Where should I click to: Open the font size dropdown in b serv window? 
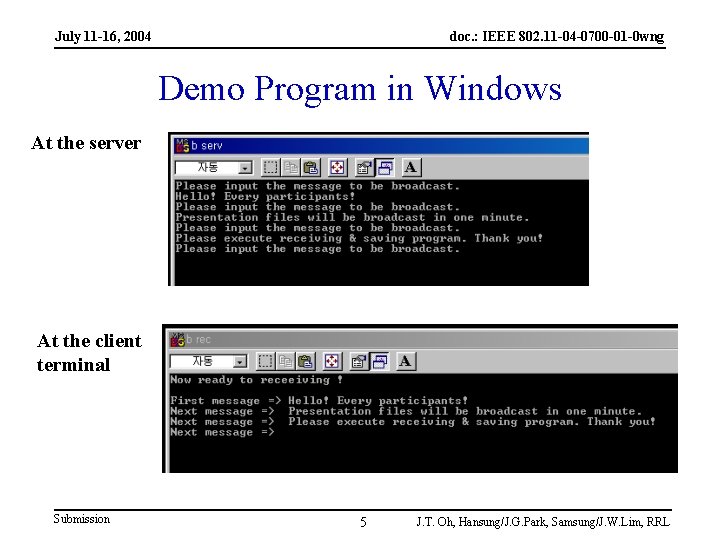tap(214, 168)
